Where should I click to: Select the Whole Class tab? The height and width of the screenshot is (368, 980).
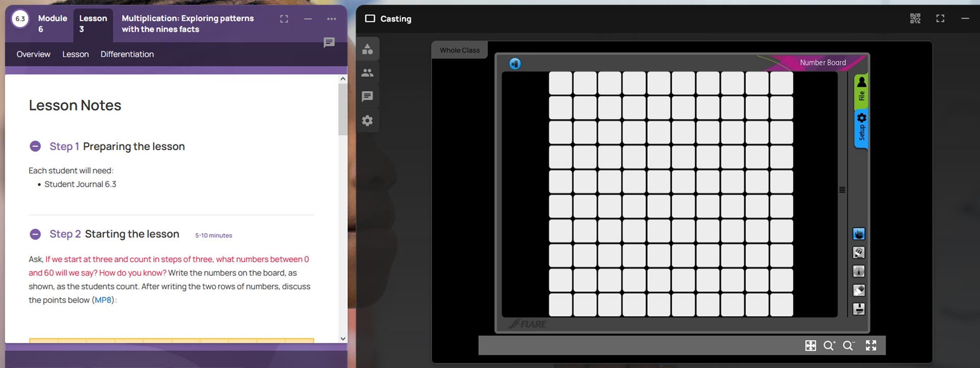point(460,50)
